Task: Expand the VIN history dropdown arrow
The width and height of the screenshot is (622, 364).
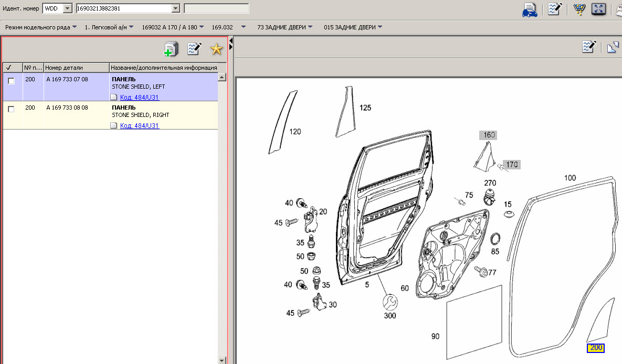Action: click(x=176, y=8)
